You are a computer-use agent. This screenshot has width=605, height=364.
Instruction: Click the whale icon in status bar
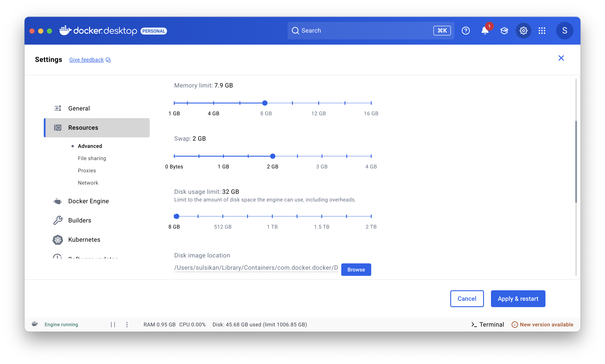(x=35, y=324)
